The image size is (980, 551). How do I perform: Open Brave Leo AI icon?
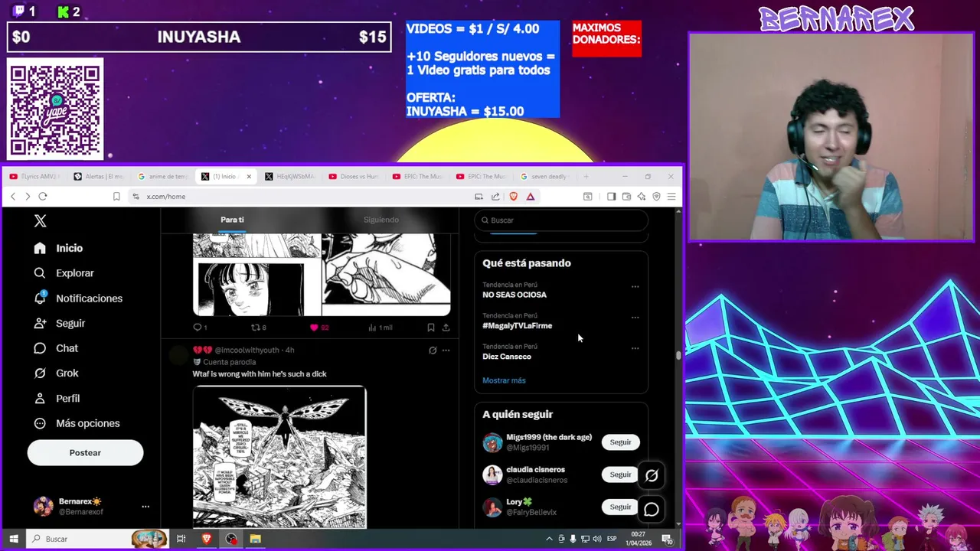[642, 197]
